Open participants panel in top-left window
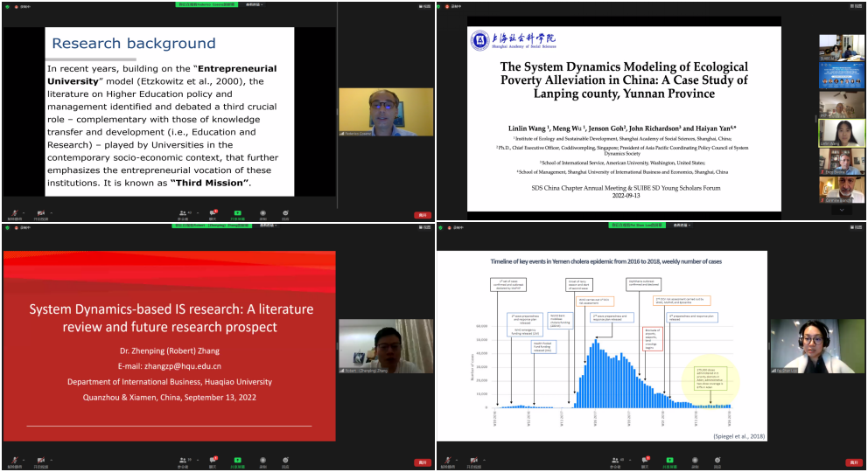 pos(185,212)
